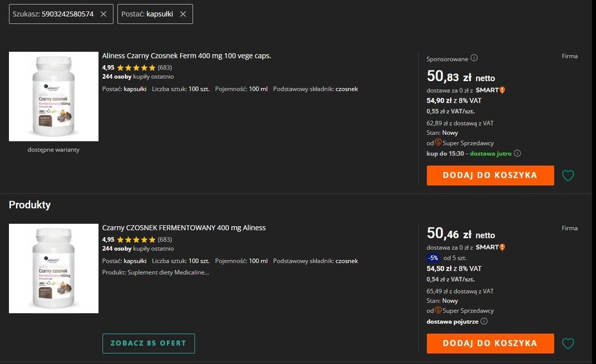Screen dimensions: 596x364
Task: Open star rating reviews of sponsored product
Action: click(x=136, y=67)
